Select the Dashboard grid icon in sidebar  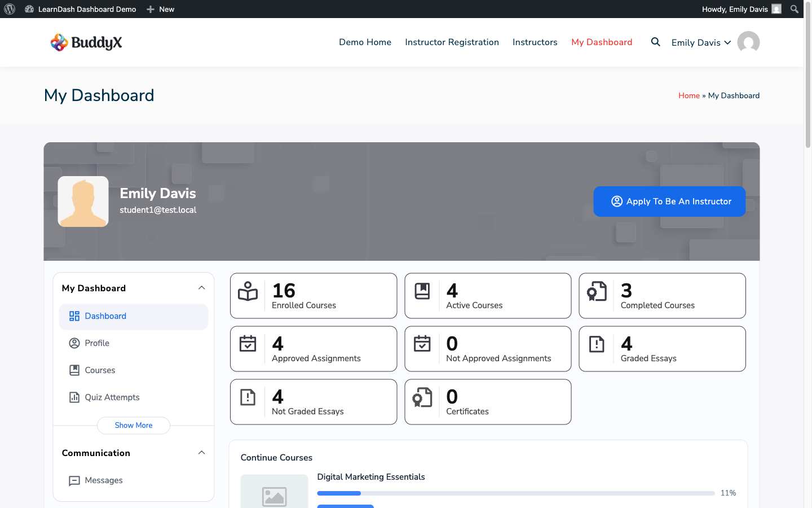coord(74,316)
